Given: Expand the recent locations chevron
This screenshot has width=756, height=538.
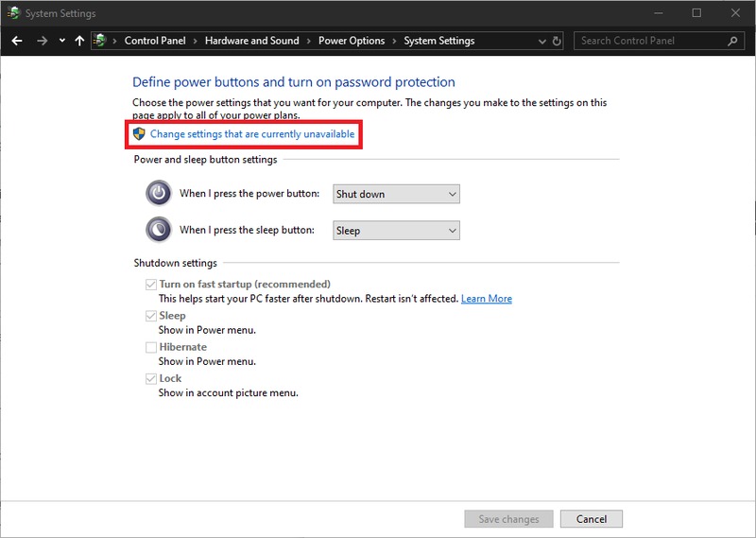Looking at the screenshot, I should click(x=62, y=41).
